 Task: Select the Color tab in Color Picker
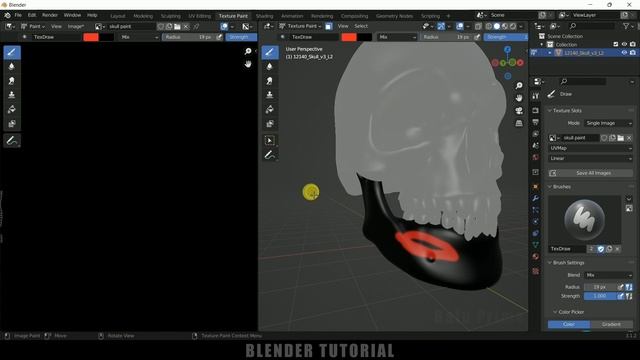(x=569, y=324)
